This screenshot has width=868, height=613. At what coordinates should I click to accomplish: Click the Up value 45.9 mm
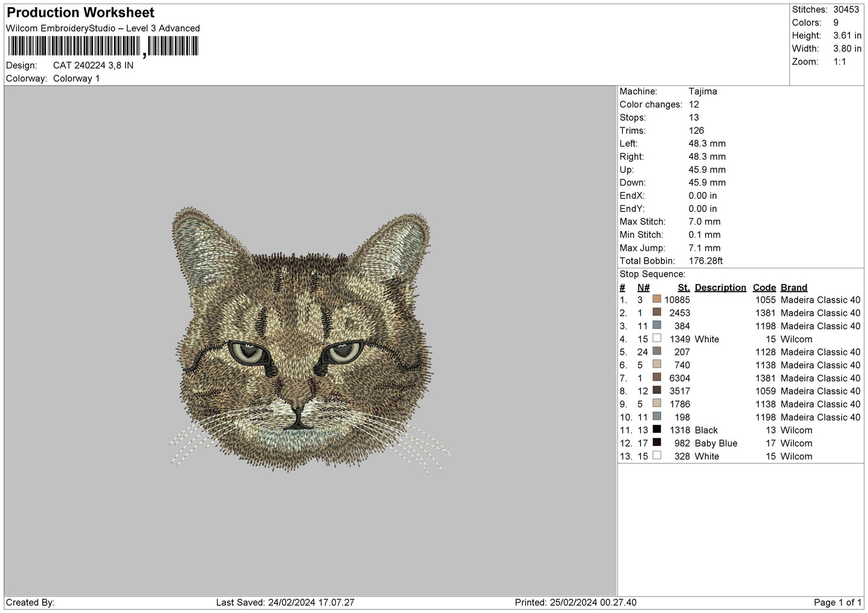point(707,170)
